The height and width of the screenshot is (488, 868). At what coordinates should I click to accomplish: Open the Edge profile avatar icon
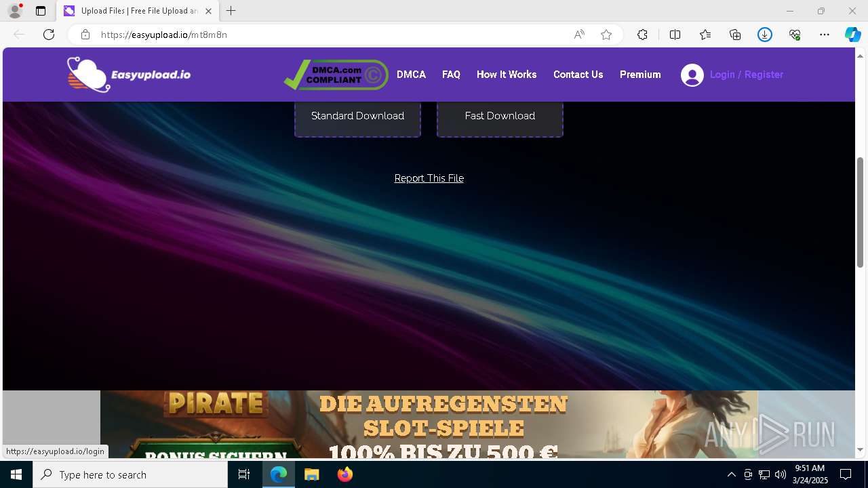point(15,11)
